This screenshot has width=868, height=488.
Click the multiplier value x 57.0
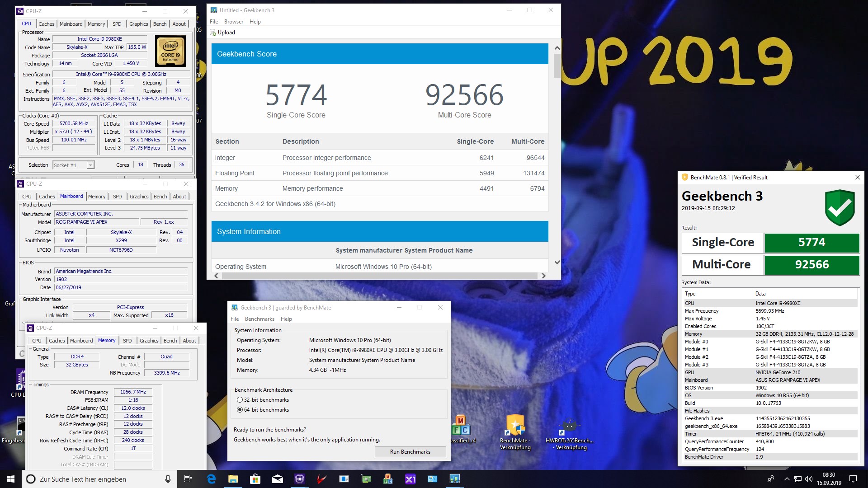74,131
